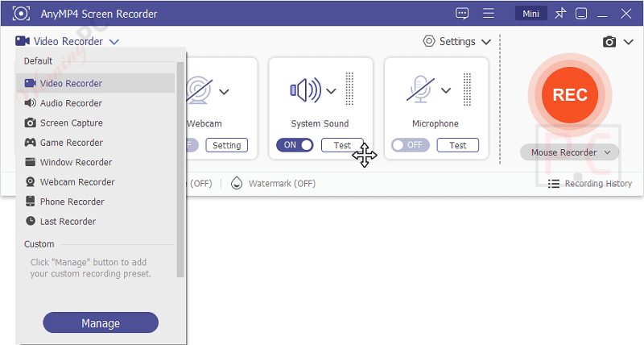Click the Last Recorder clock icon

[x=31, y=221]
